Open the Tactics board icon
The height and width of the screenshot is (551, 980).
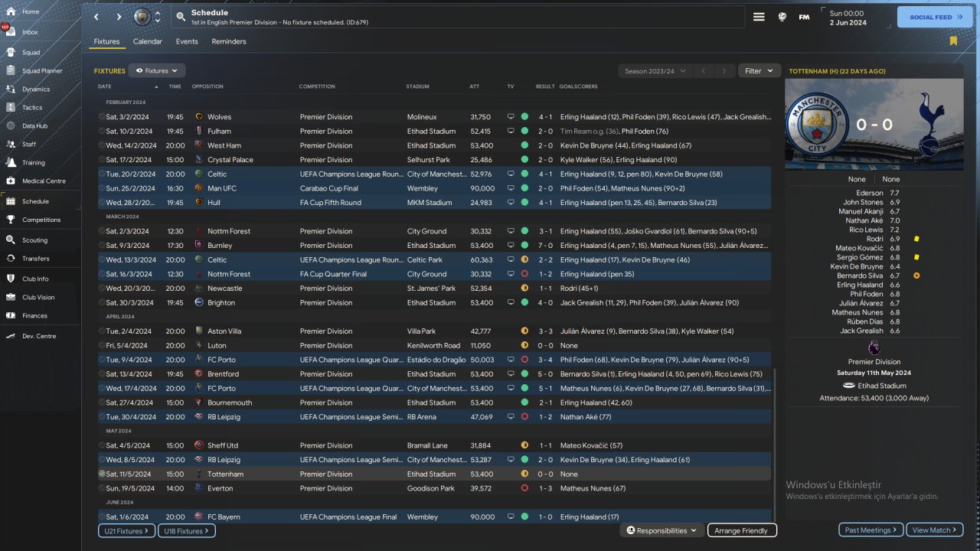click(11, 107)
